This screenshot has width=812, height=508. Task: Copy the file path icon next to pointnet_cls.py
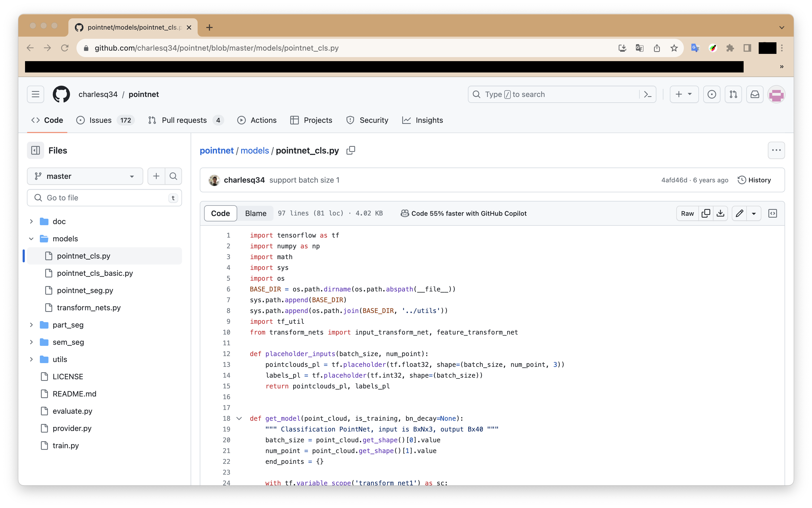[x=351, y=150]
